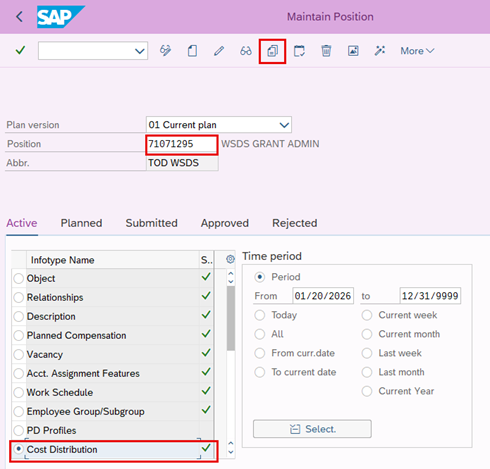
Task: Select the To current date option
Action: pos(260,372)
